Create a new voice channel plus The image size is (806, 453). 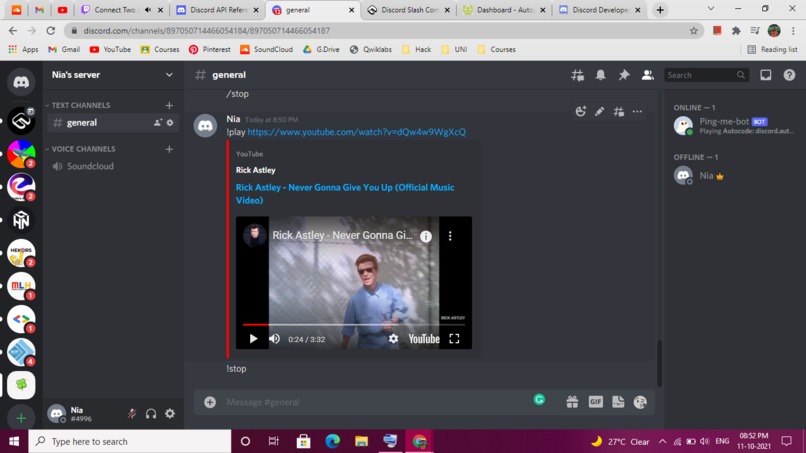coord(169,149)
